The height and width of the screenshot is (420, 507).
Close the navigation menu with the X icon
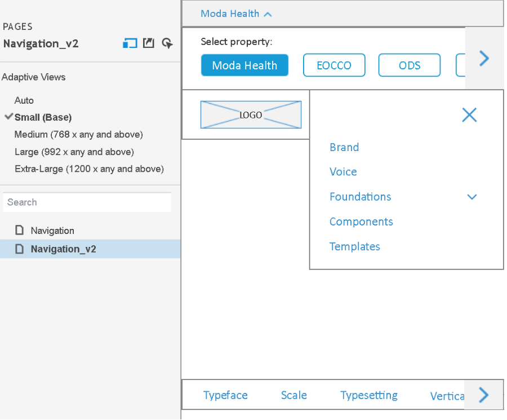[x=469, y=115]
